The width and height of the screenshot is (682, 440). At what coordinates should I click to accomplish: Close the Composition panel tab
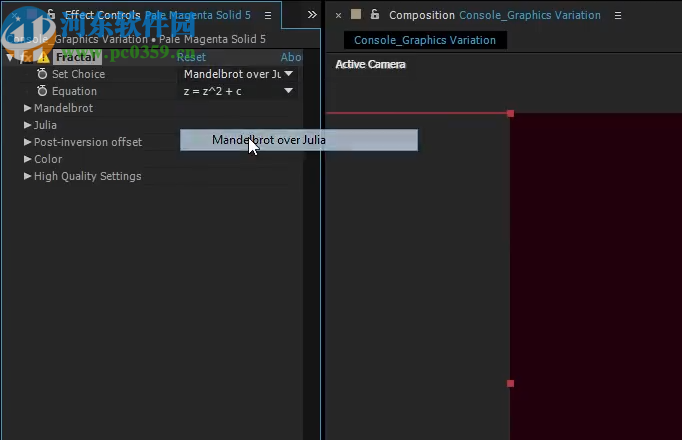(338, 16)
